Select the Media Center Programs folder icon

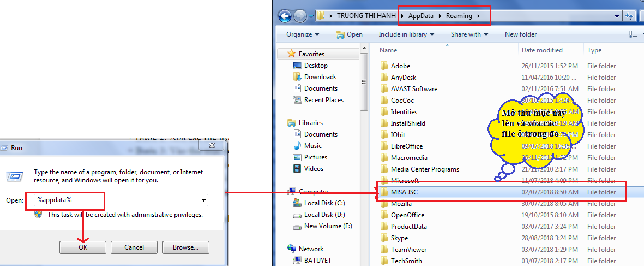coord(384,169)
